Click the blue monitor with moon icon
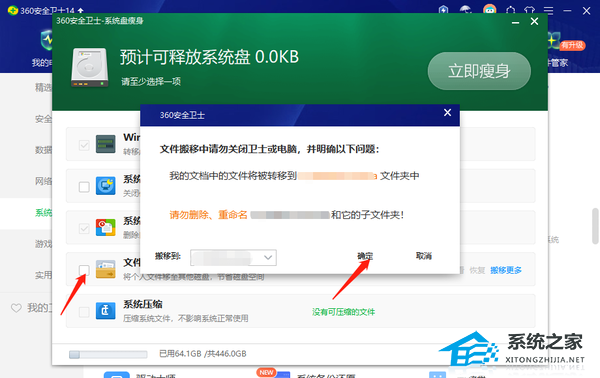The image size is (600, 378). [x=105, y=186]
